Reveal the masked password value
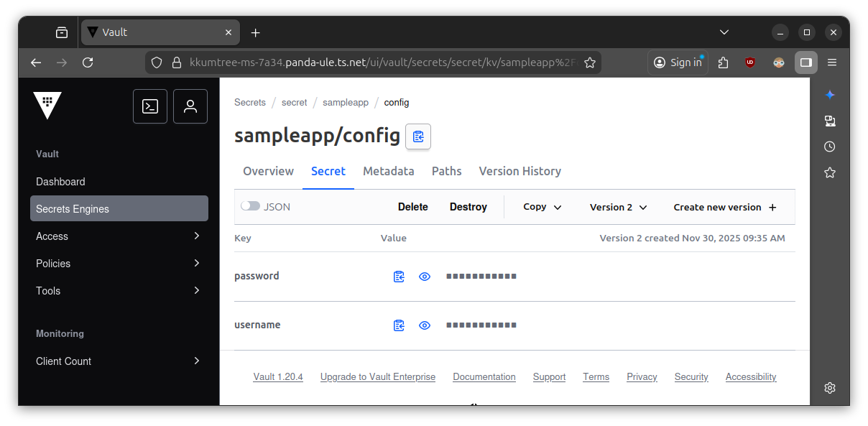Image resolution: width=868 pixels, height=426 pixels. click(x=425, y=277)
